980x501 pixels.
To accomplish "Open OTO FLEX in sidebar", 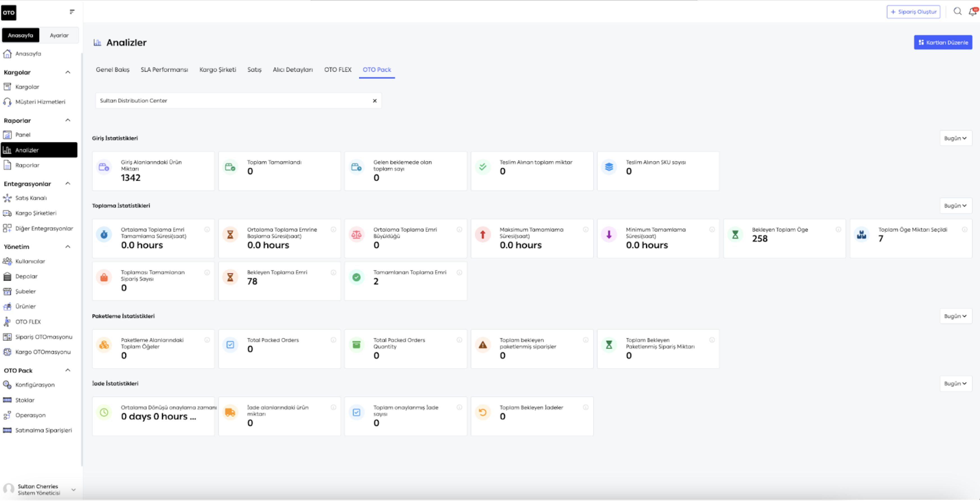I will point(28,321).
